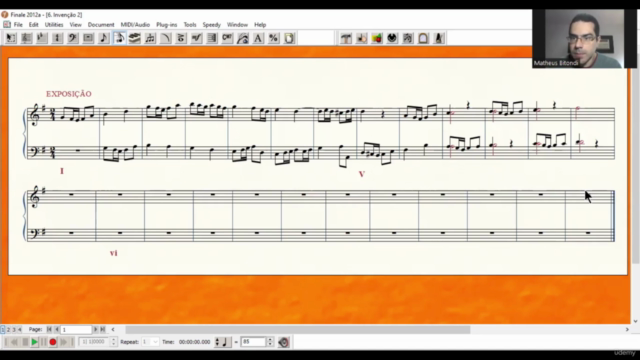This screenshot has height=360, width=640.
Task: Select the Graphics tool
Action: click(377, 38)
